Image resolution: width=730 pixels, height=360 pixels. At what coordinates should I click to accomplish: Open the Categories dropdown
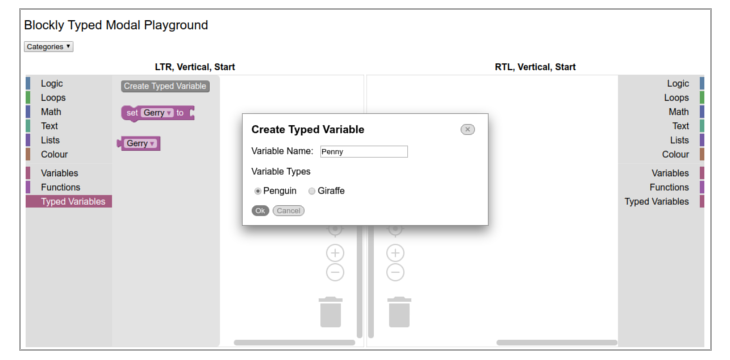(48, 47)
